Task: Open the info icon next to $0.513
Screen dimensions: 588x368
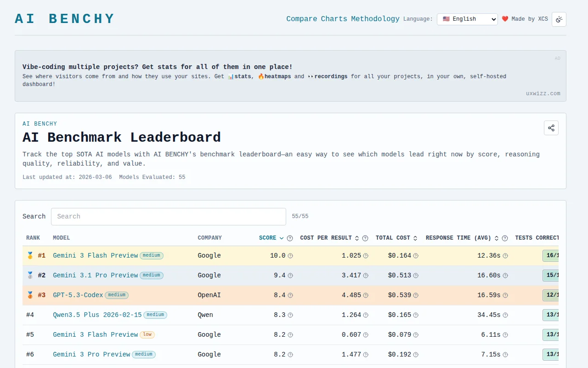Action: coord(416,276)
